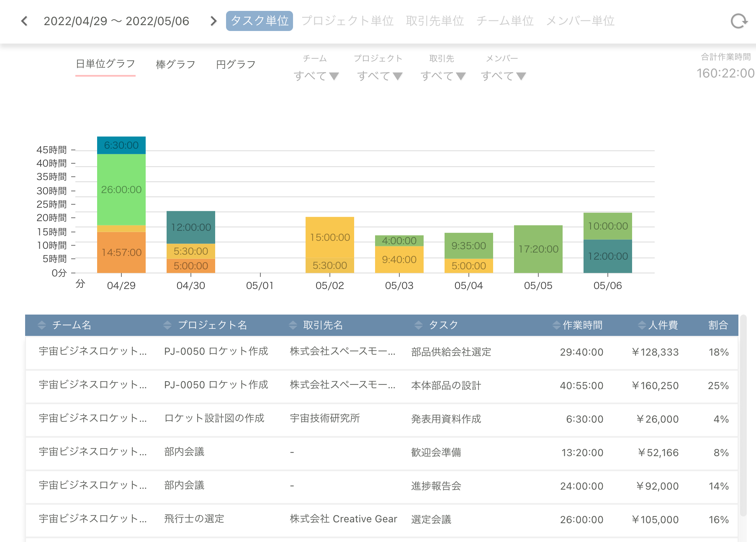The width and height of the screenshot is (756, 542).
Task: Open the プロジェクト filter dropdown
Action: coord(380,76)
